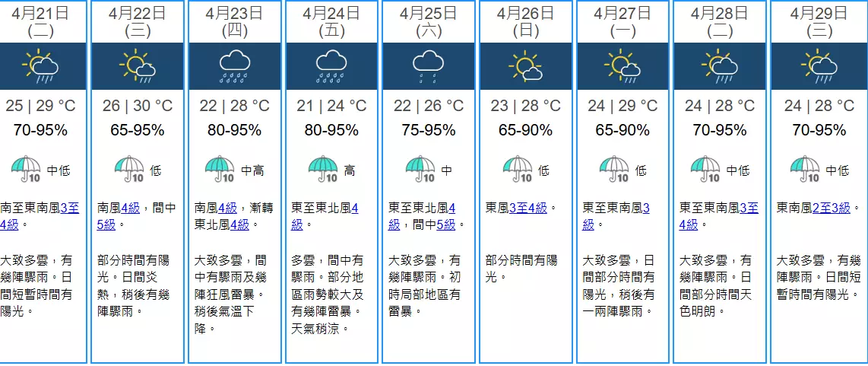Click the April 22 umbrella rain-probability icon
The width and height of the screenshot is (868, 366).
[x=130, y=170]
